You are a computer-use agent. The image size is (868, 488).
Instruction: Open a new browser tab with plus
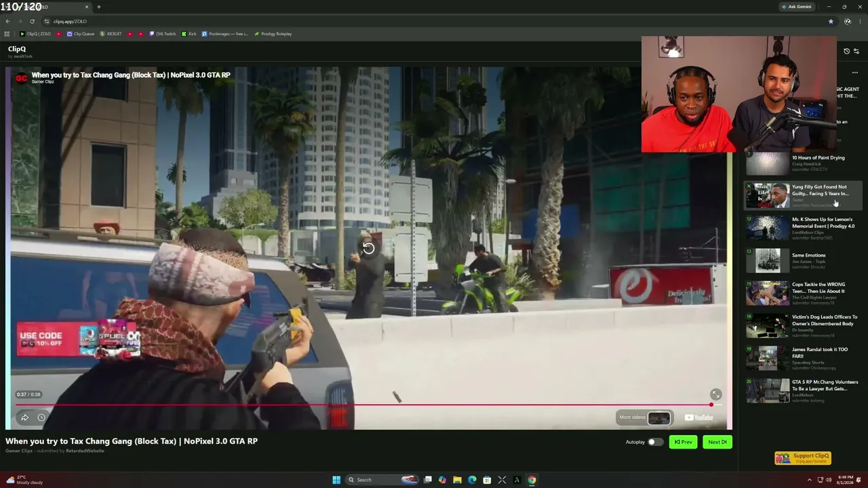pos(99,7)
